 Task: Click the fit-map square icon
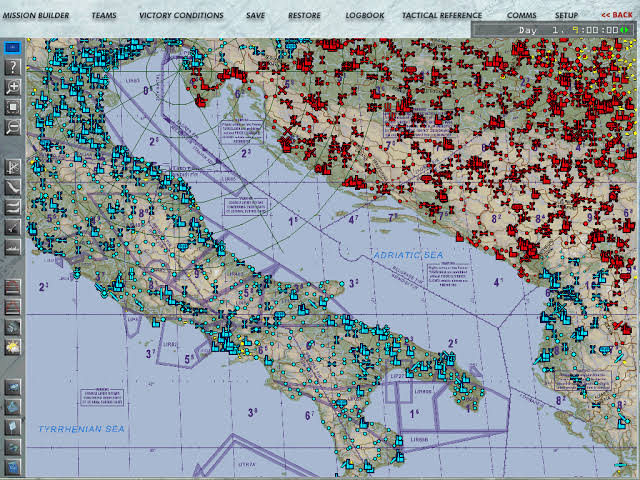tap(13, 107)
